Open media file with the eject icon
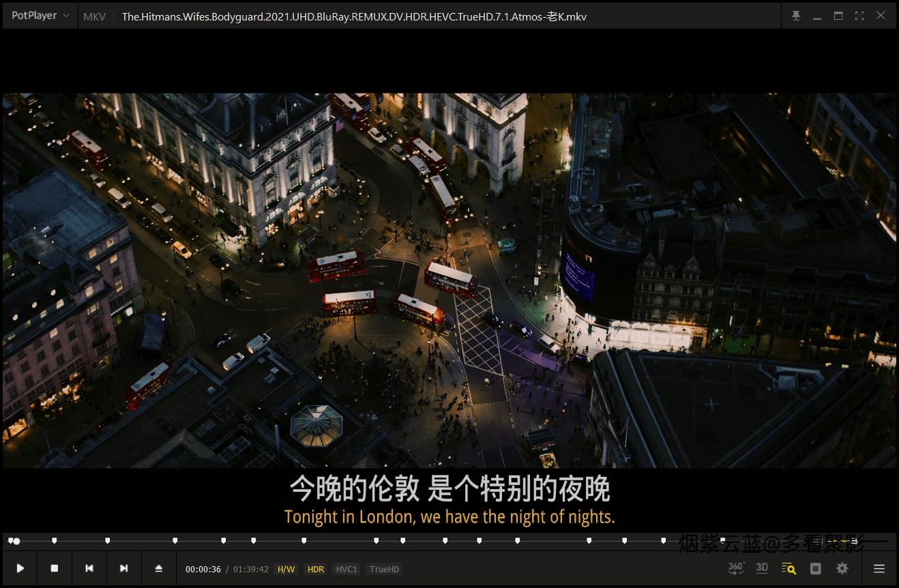The height and width of the screenshot is (588, 899). tap(158, 568)
